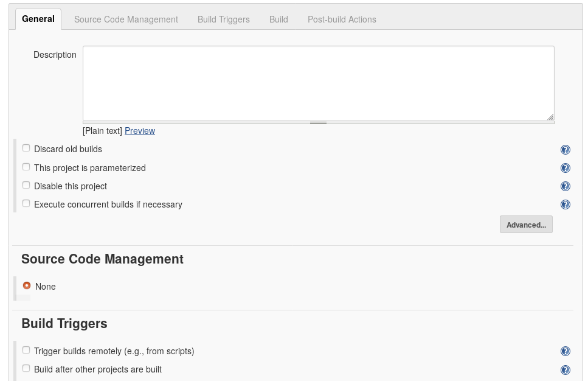Check This project is parameterized

point(26,167)
